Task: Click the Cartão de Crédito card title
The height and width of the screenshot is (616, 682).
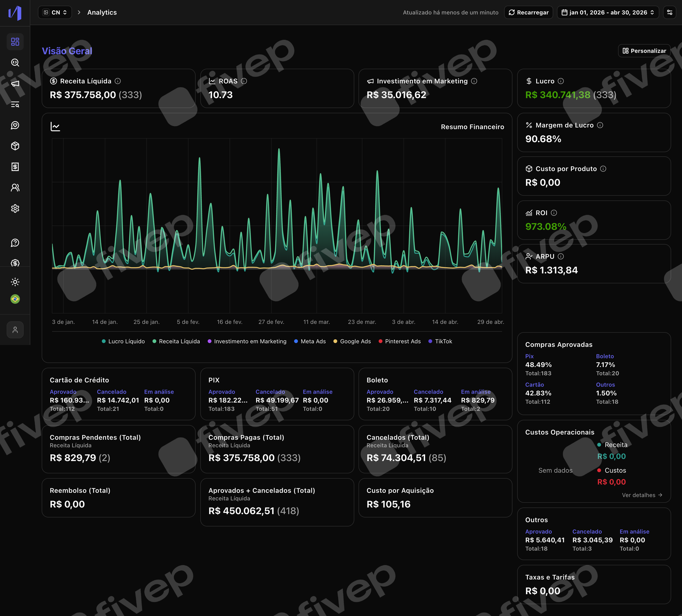Action: tap(79, 380)
